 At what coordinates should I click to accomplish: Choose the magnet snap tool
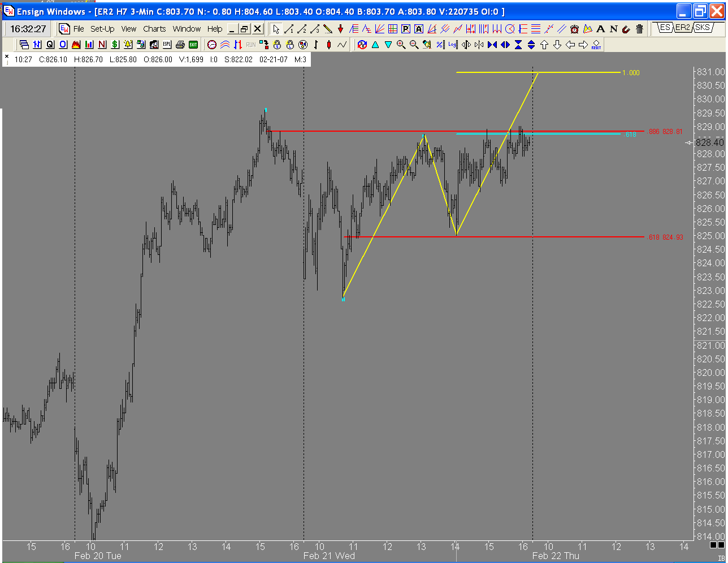626,29
